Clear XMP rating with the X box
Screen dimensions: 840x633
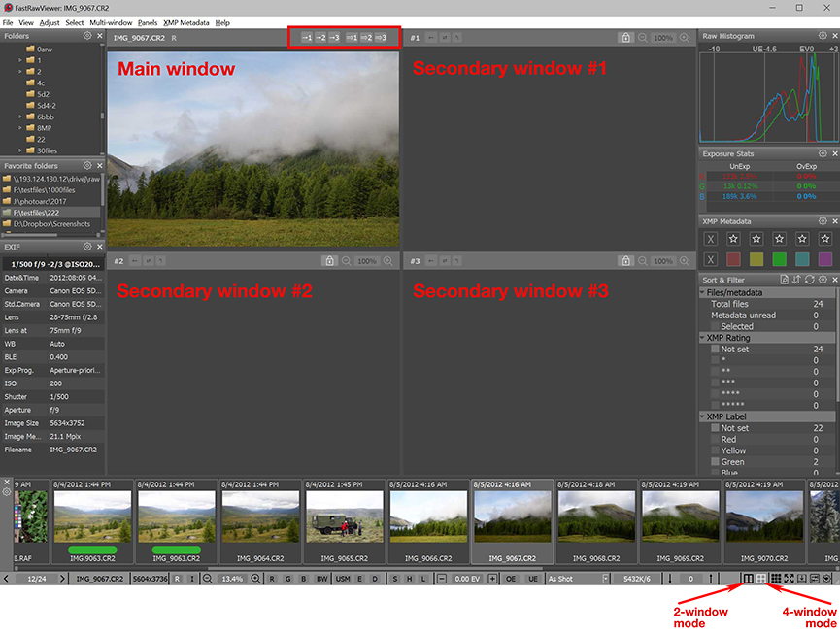[711, 239]
